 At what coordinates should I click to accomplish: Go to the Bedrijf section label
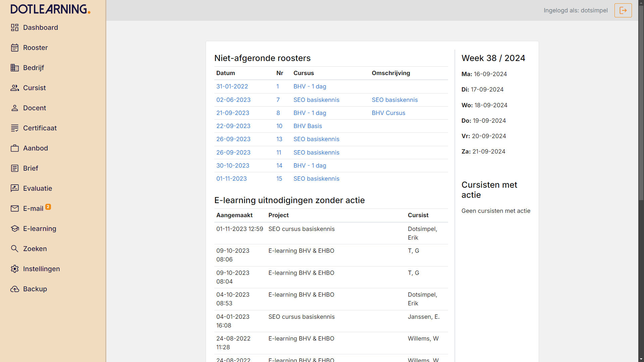pos(34,68)
